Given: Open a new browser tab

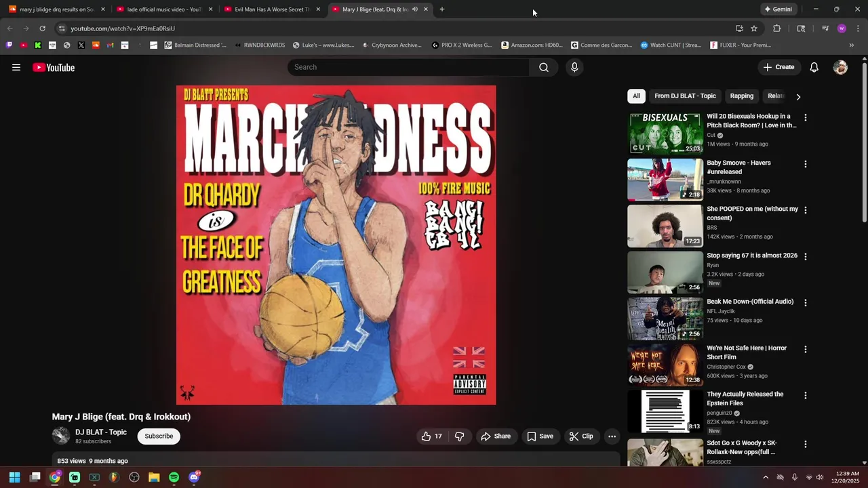Looking at the screenshot, I should [x=442, y=9].
